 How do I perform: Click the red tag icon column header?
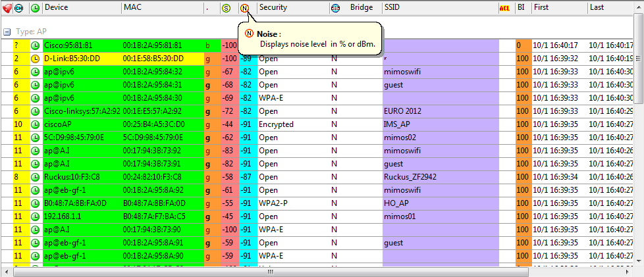[x=7, y=7]
